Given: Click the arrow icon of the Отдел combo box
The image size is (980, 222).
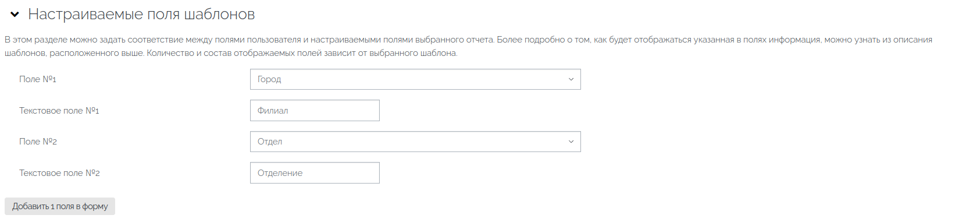Looking at the screenshot, I should tap(571, 142).
